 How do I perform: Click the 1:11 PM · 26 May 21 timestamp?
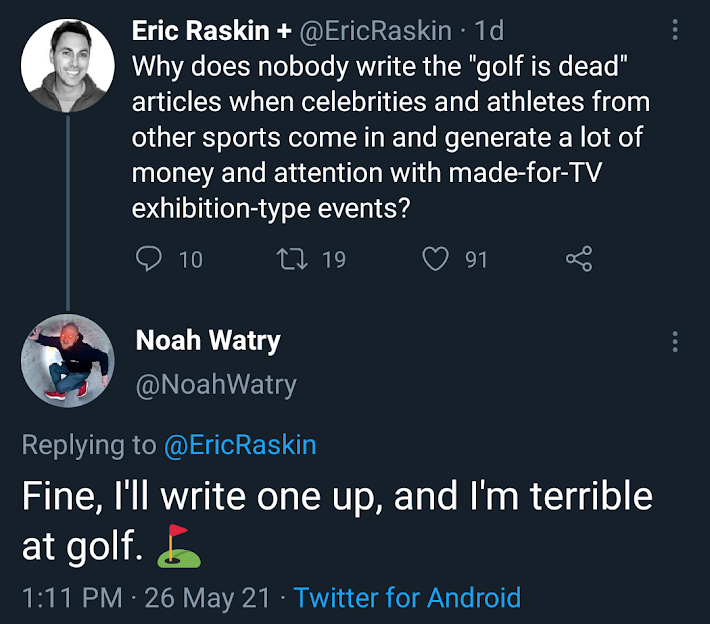pos(146,598)
